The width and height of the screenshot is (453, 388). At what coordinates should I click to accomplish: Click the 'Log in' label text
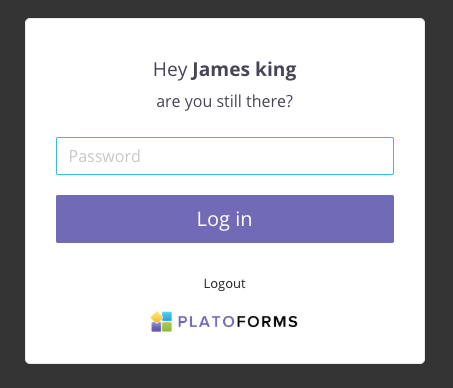[x=224, y=219]
